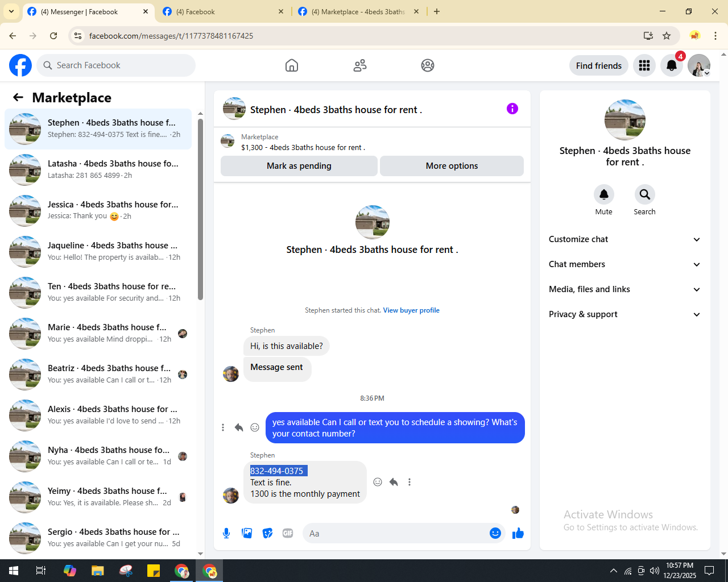
Task: Open emoji picker in message box
Action: [495, 533]
